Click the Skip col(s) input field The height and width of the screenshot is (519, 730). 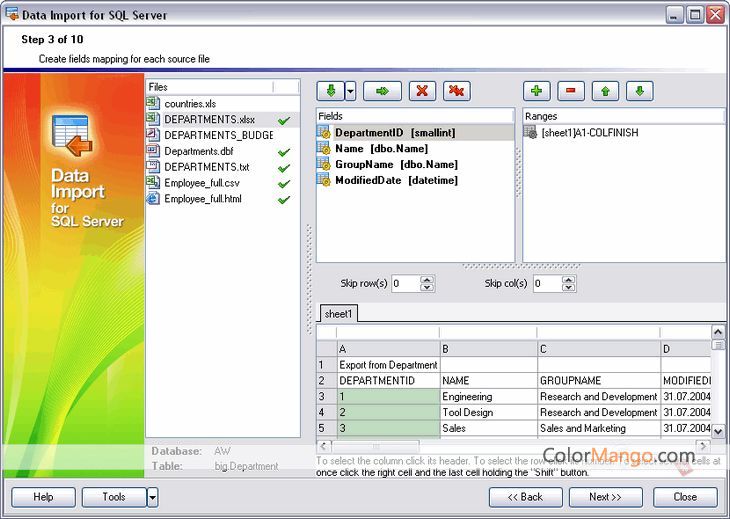click(x=548, y=283)
